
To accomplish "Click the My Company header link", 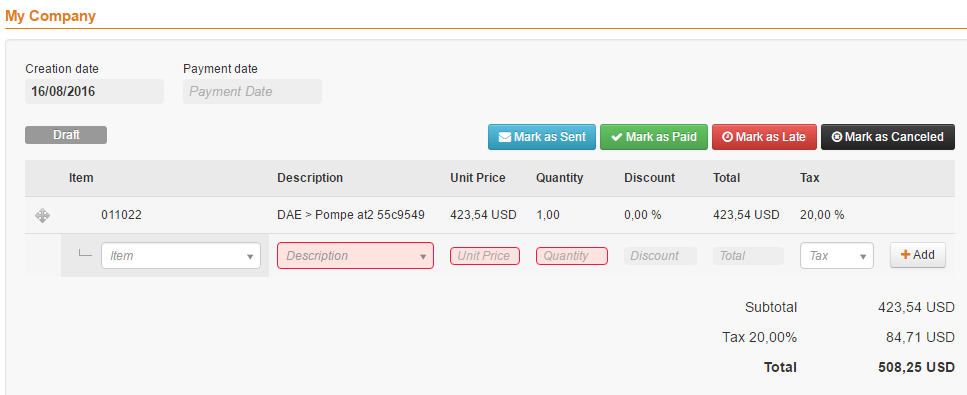I will click(51, 16).
